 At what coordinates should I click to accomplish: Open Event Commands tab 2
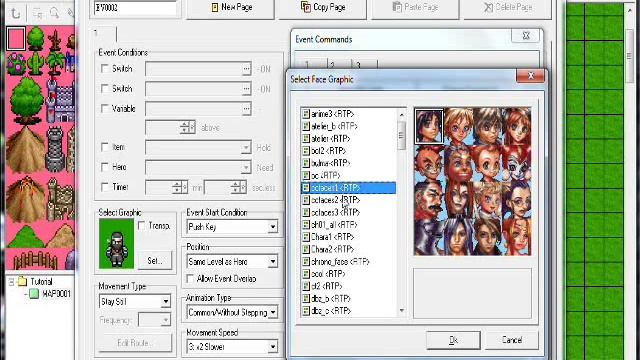click(x=339, y=64)
